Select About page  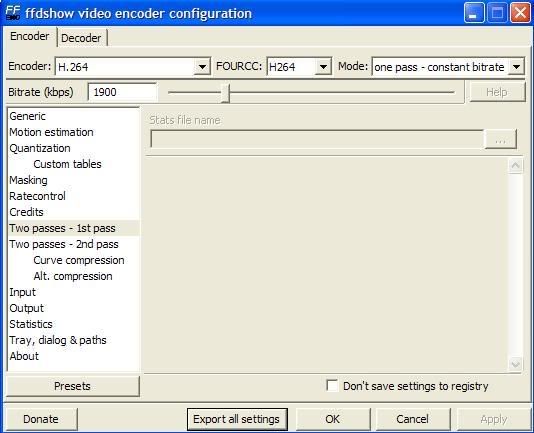pyautogui.click(x=73, y=356)
